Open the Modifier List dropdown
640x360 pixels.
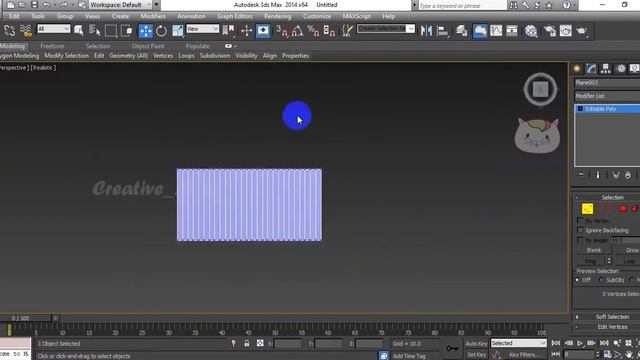(x=607, y=96)
